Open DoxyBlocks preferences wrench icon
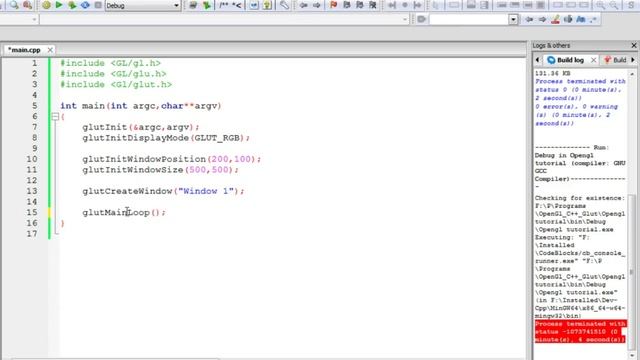The height and width of the screenshot is (360, 640). (x=284, y=5)
